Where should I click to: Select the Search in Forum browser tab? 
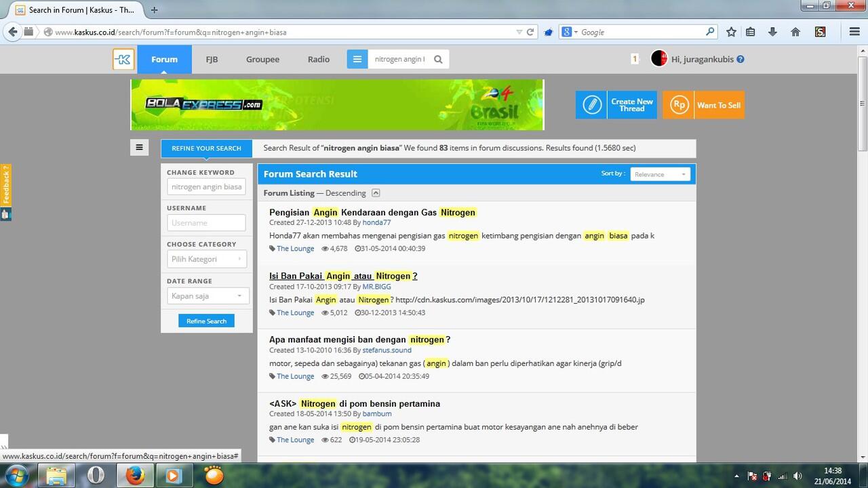pyautogui.click(x=76, y=10)
